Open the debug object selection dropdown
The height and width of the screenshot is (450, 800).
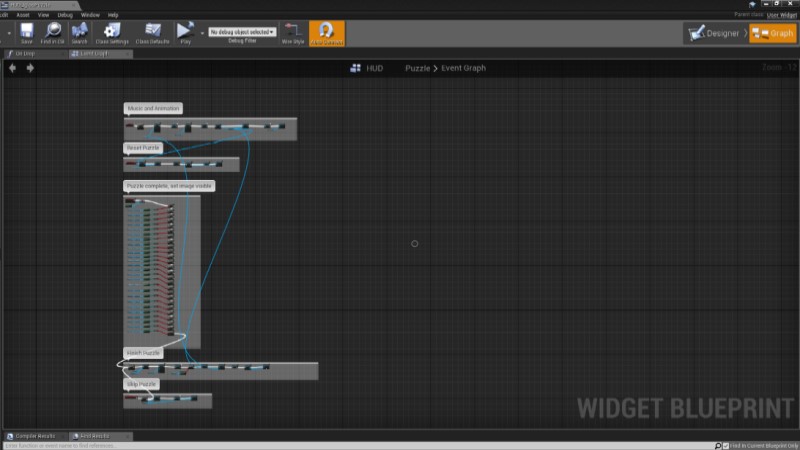[x=242, y=32]
